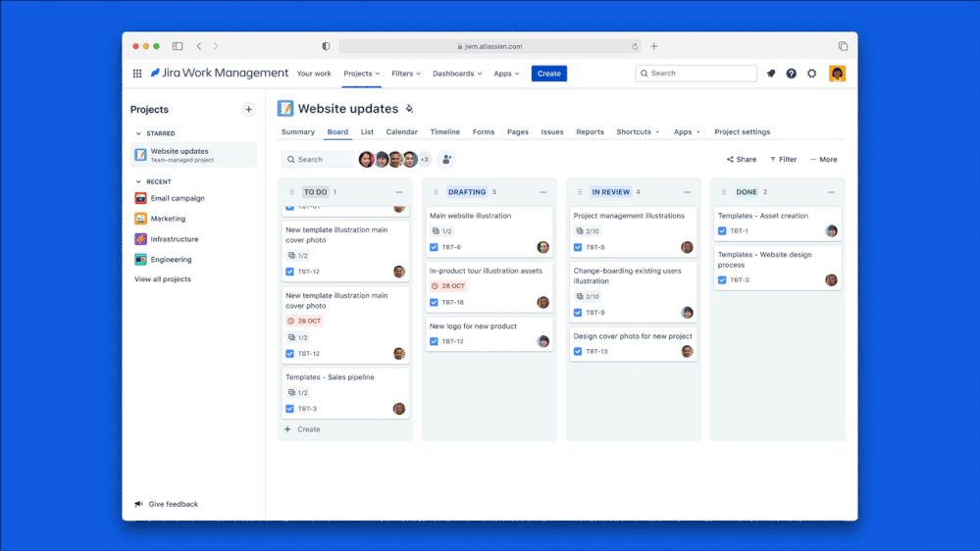Click Marketing project icon
The height and width of the screenshot is (551, 980).
click(140, 219)
